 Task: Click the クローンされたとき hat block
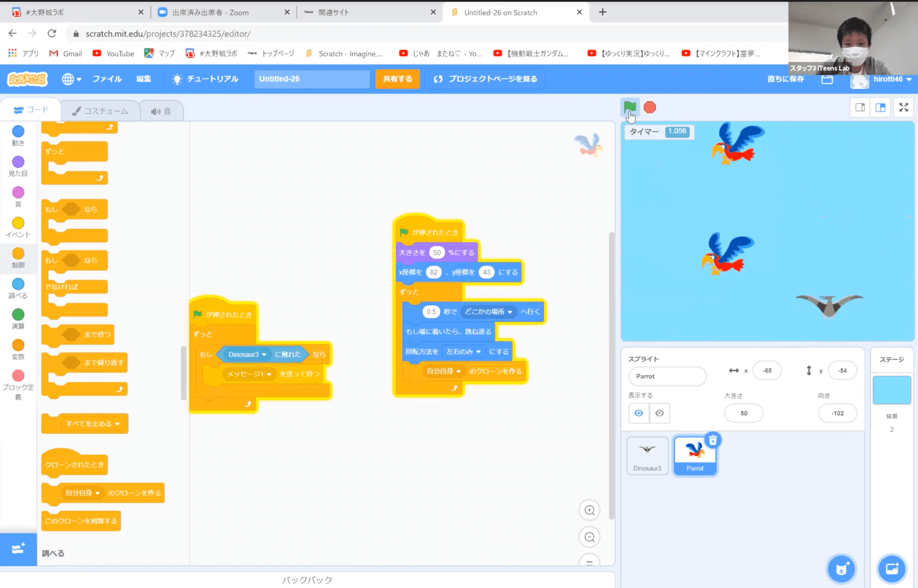(x=74, y=464)
